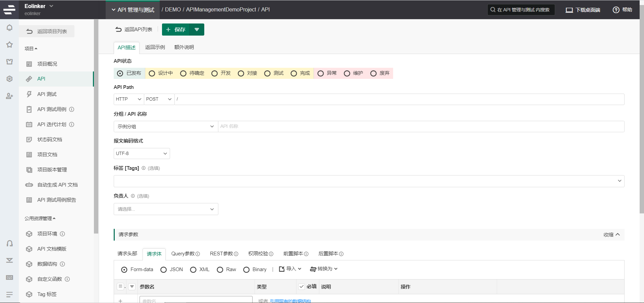Click info icon next to 负责人
This screenshot has width=644, height=303.
(x=133, y=196)
